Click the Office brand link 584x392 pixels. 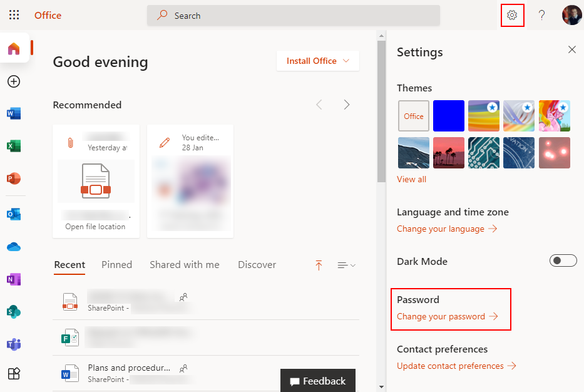pos(48,15)
